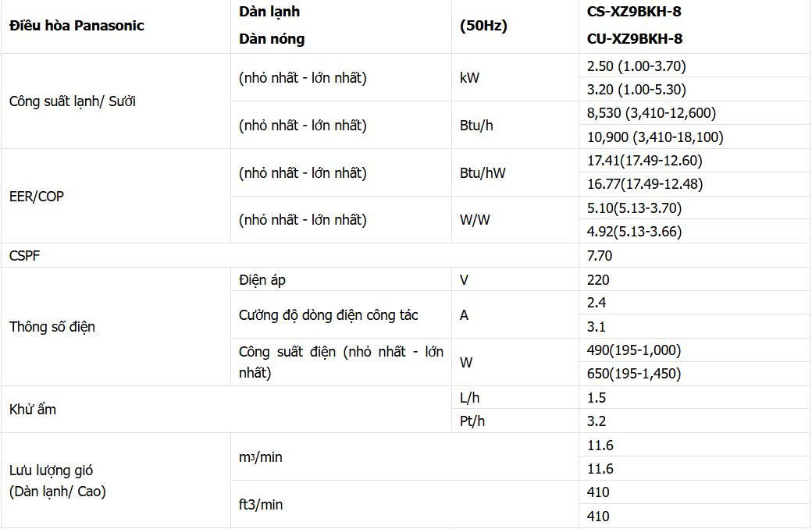Screen dimensions: 812x529
Task: Select "Cường độ dòng điện công tác" cell
Action: pyautogui.click(x=329, y=314)
